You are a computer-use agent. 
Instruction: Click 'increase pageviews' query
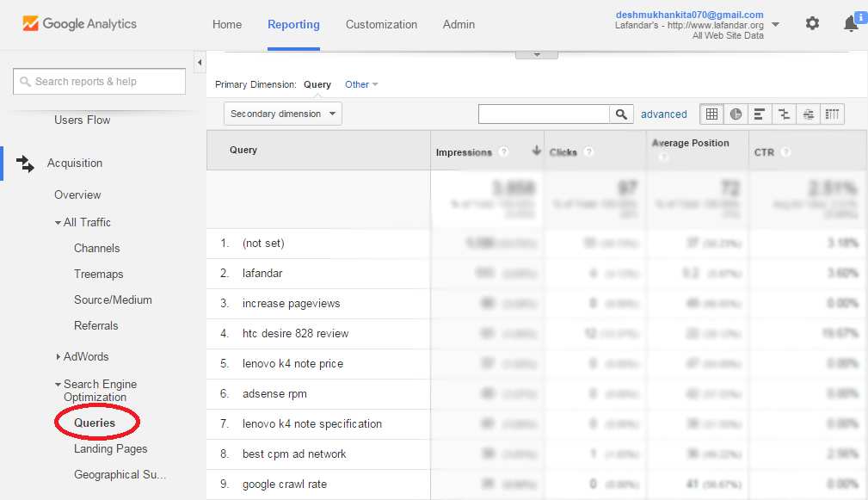tap(291, 304)
